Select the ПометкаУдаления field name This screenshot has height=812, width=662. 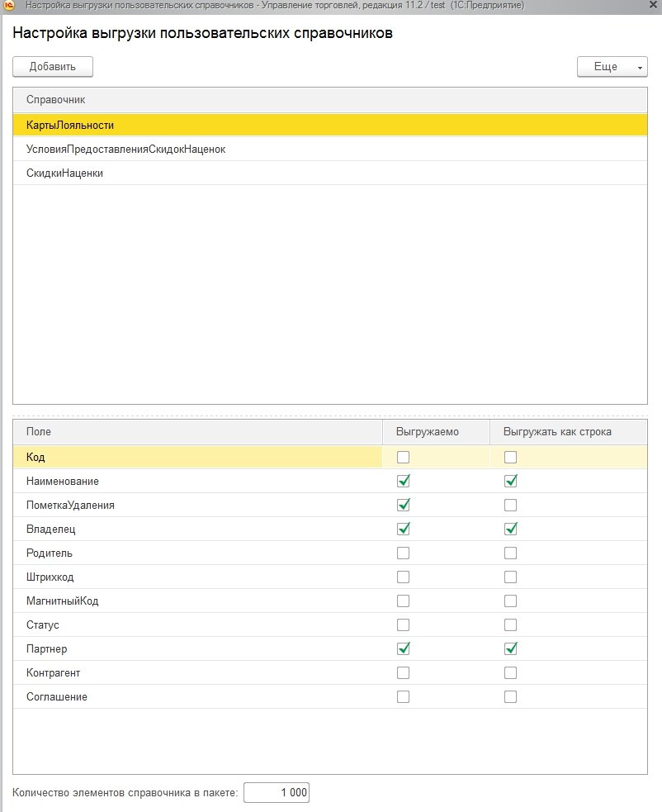(x=70, y=505)
